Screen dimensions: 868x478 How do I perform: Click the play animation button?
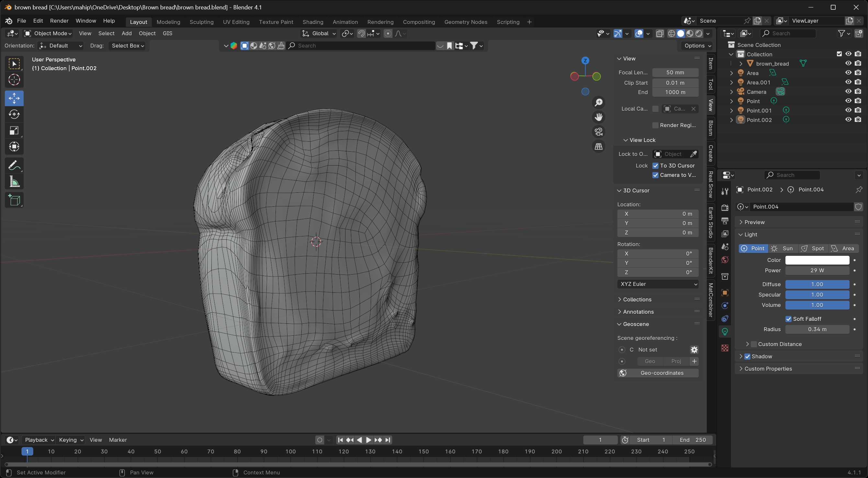368,440
